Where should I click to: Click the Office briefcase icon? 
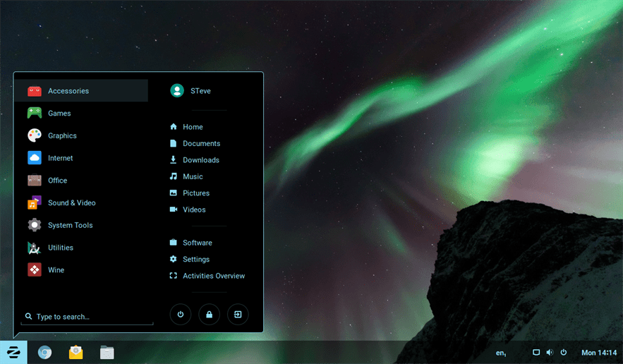[35, 180]
